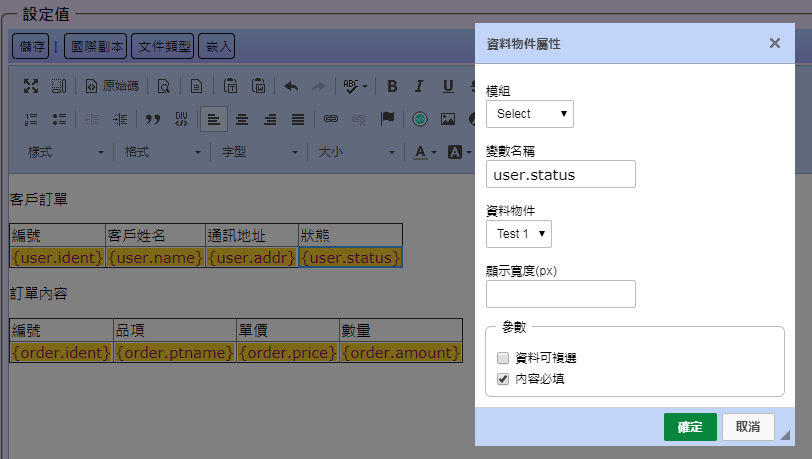This screenshot has height=459, width=812.
Task: Click the 確定 confirm button
Action: 690,427
